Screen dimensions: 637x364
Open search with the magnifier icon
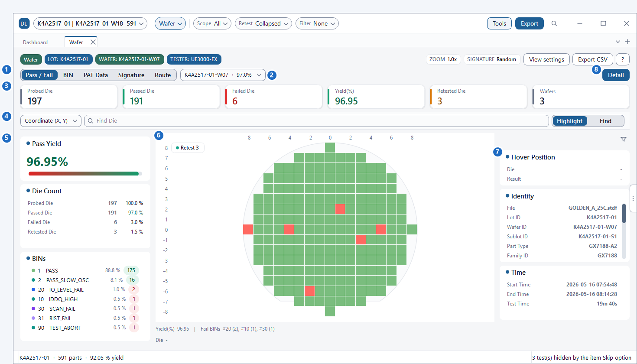click(554, 23)
